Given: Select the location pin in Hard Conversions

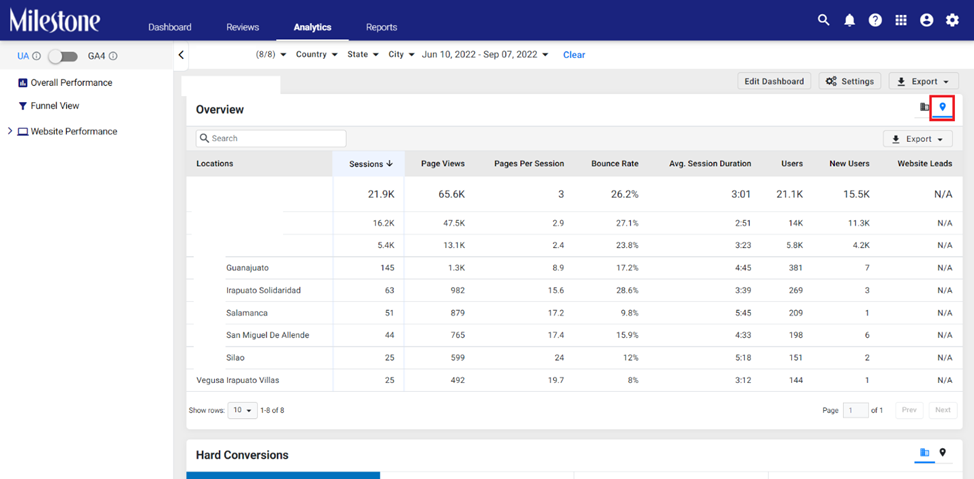Looking at the screenshot, I should click(x=942, y=452).
